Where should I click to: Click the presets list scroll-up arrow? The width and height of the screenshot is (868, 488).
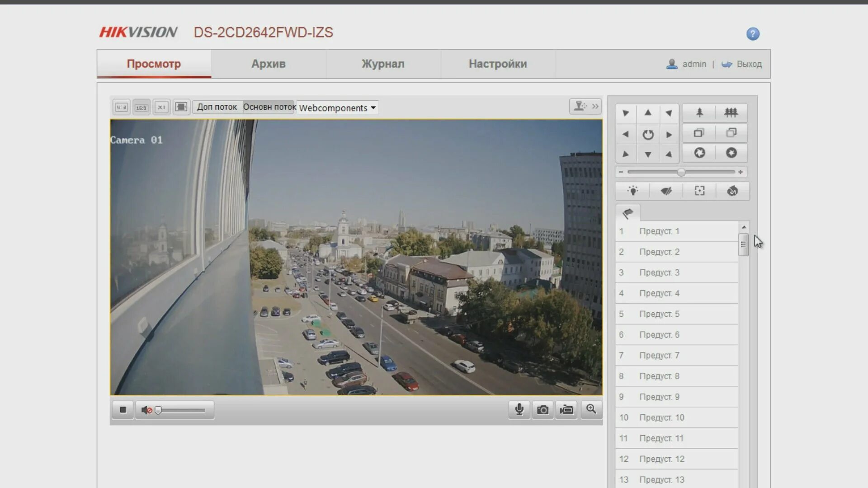click(744, 227)
